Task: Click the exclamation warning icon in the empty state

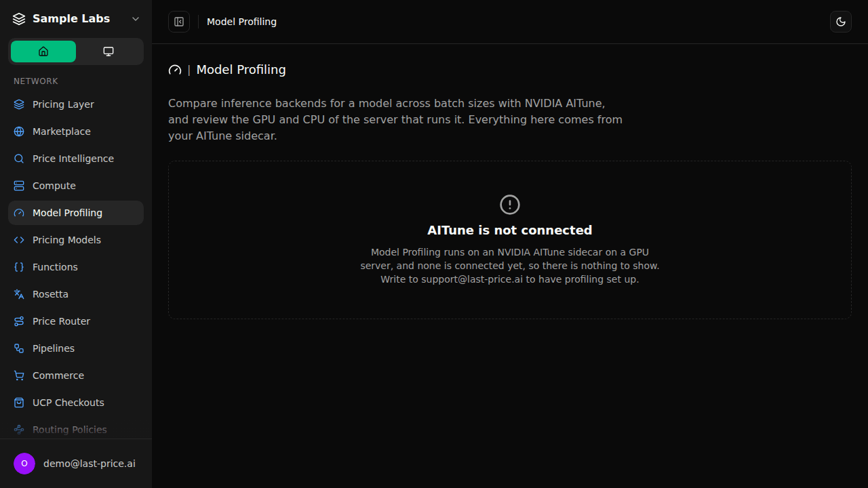Action: coord(510,205)
